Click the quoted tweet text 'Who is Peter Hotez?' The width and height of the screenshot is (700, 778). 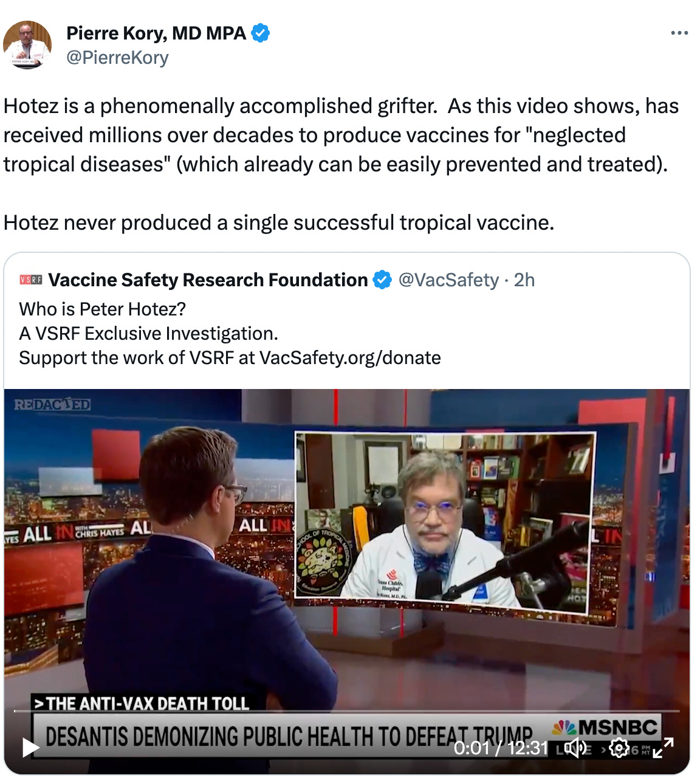(102, 309)
